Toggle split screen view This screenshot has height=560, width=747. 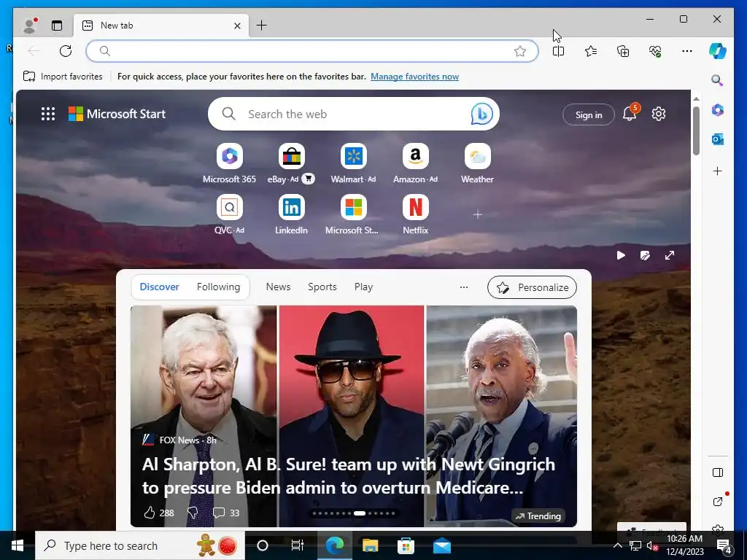[x=558, y=51]
